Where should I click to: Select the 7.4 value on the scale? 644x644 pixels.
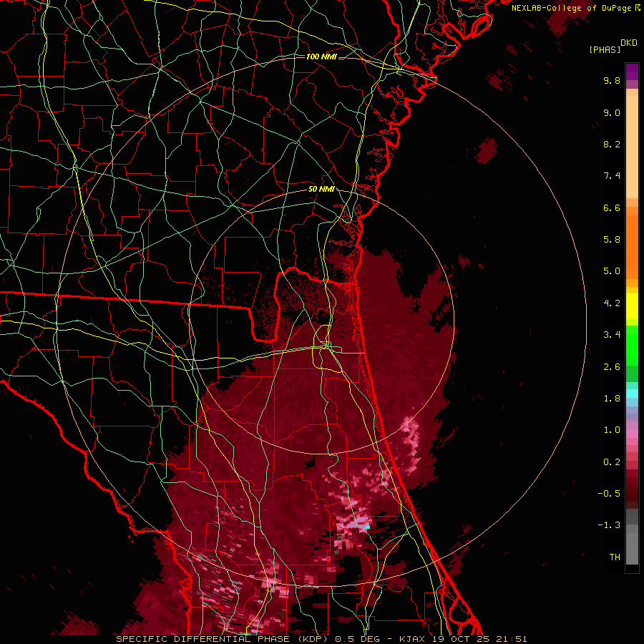point(612,176)
